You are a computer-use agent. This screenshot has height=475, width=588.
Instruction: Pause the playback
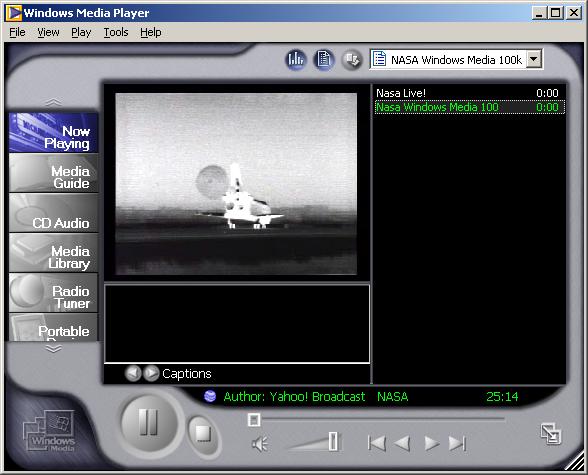(x=149, y=422)
